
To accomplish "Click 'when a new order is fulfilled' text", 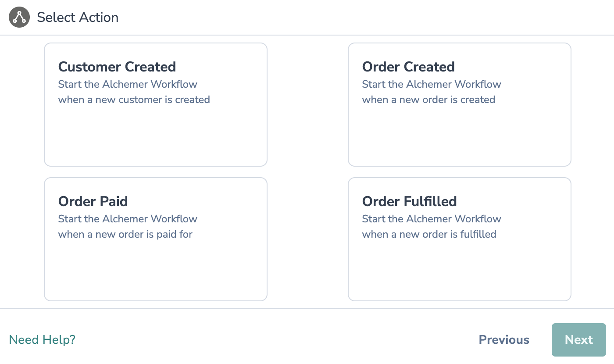I will tap(429, 234).
